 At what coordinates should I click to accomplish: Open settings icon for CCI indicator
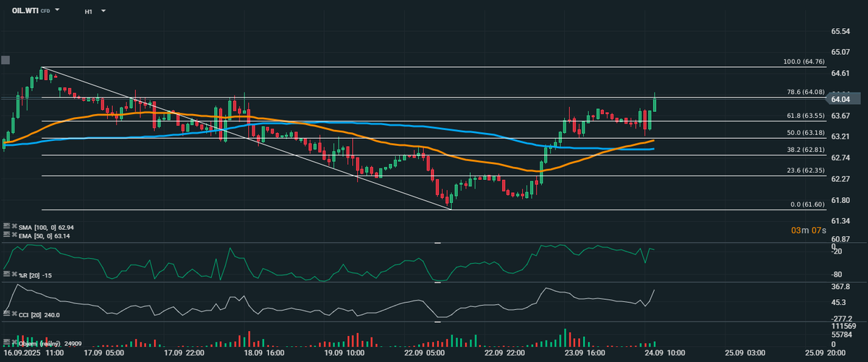pyautogui.click(x=7, y=314)
